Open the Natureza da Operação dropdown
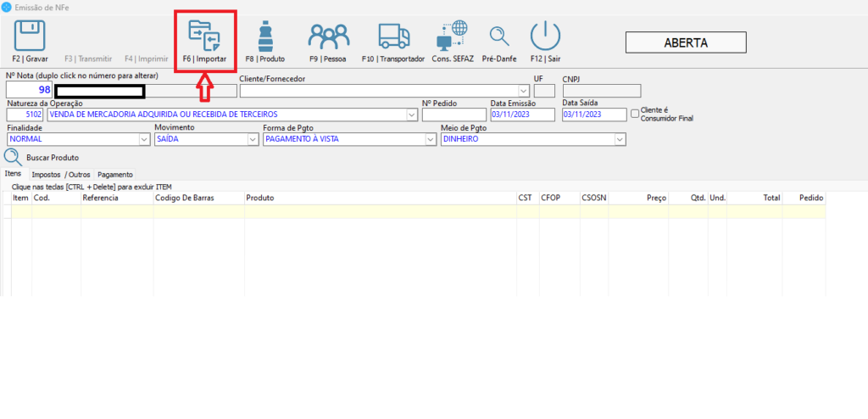This screenshot has width=868, height=419. 411,115
